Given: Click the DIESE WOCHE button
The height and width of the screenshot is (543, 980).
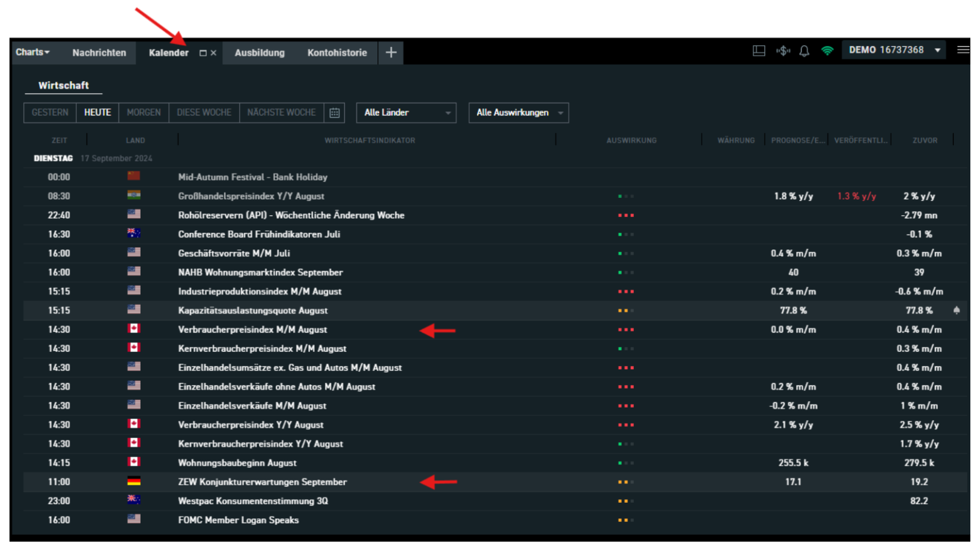Looking at the screenshot, I should (204, 112).
